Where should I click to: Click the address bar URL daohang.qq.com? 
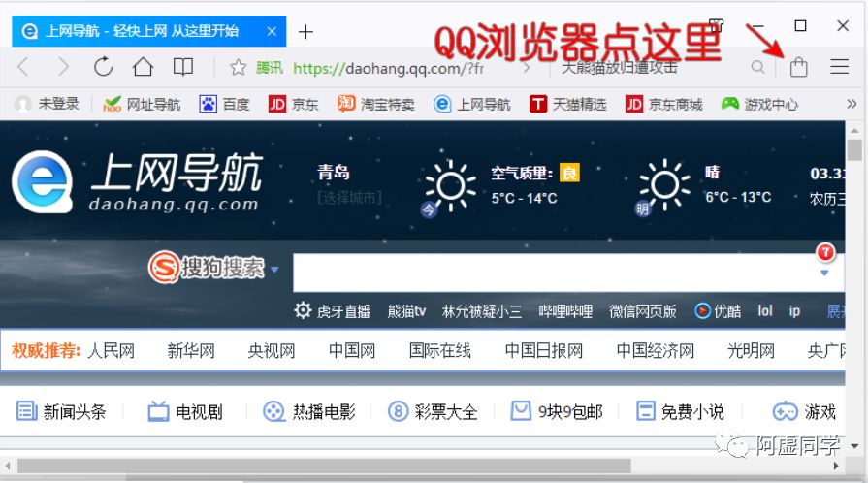click(x=389, y=68)
